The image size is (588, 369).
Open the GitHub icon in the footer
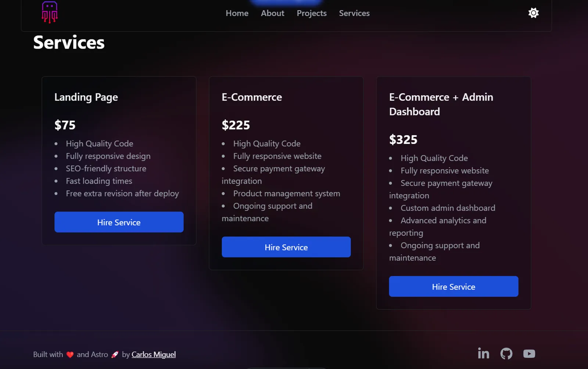click(x=506, y=354)
